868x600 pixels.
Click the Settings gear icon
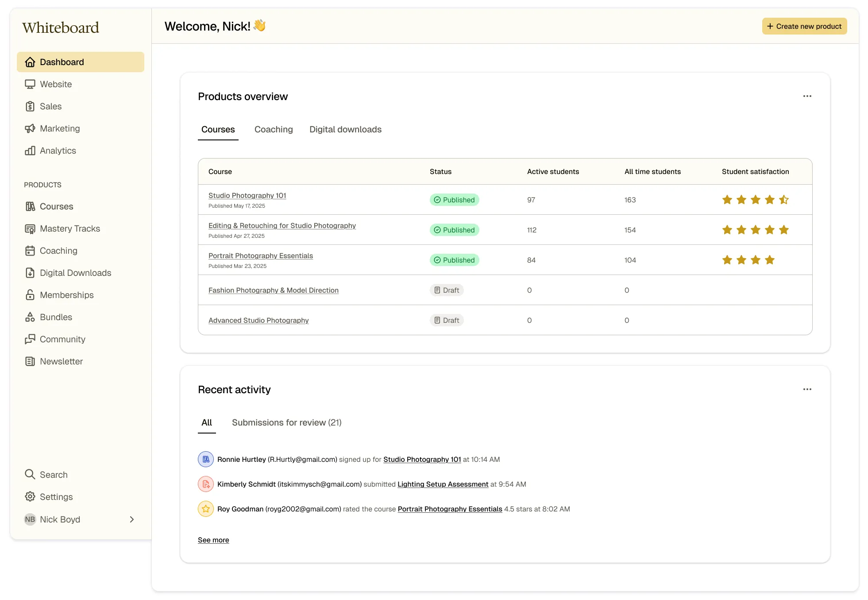30,497
